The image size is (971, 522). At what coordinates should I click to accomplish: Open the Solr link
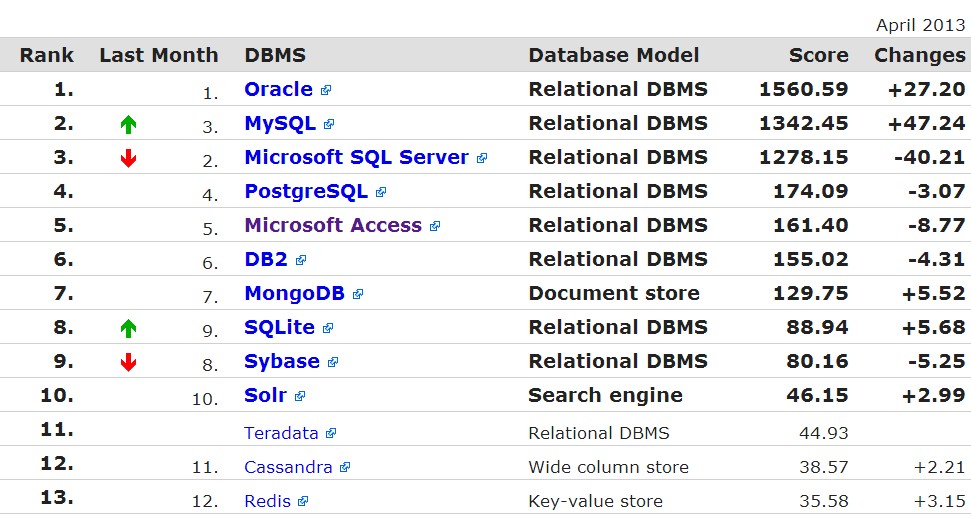[266, 395]
